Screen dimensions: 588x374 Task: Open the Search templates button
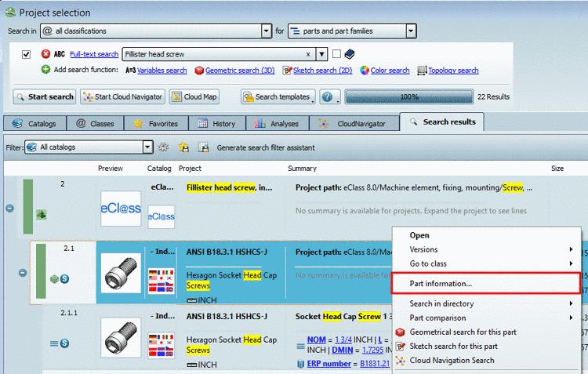[x=278, y=96]
